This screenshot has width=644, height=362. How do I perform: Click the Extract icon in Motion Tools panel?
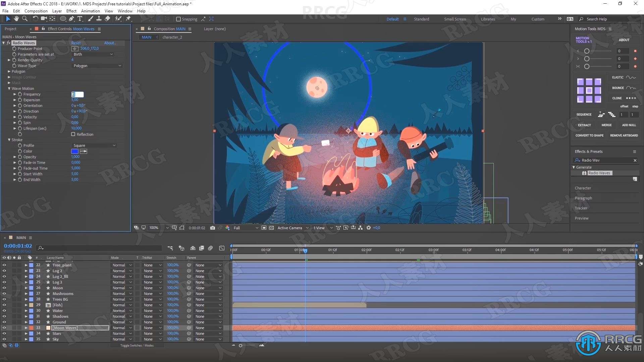point(584,125)
